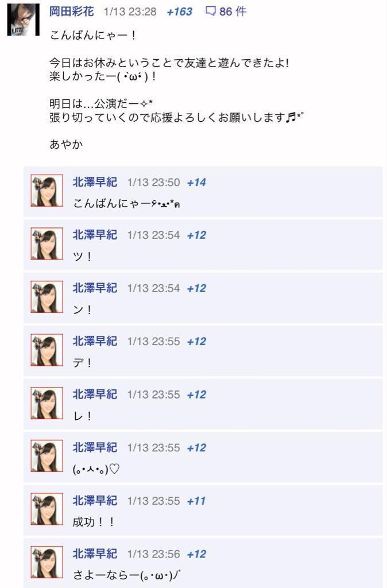Screen dimensions: 387x588
Task: Click 北澤早紀's avatar on the 23:50 comment
Action: [x=47, y=191]
